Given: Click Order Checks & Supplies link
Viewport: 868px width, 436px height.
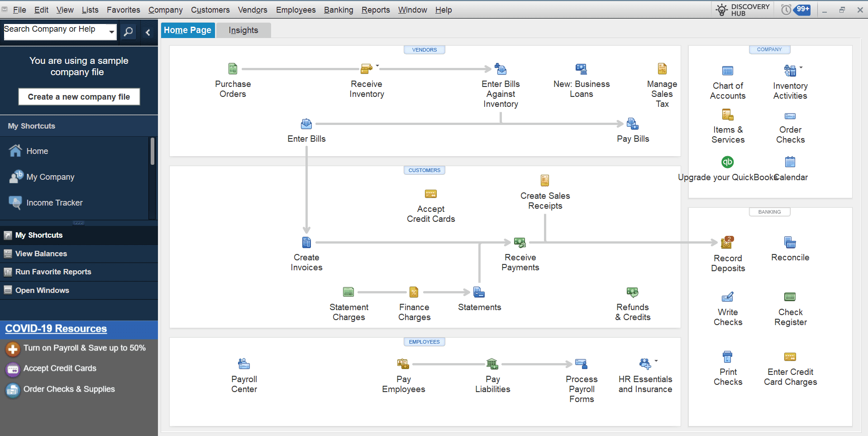Looking at the screenshot, I should pyautogui.click(x=69, y=389).
